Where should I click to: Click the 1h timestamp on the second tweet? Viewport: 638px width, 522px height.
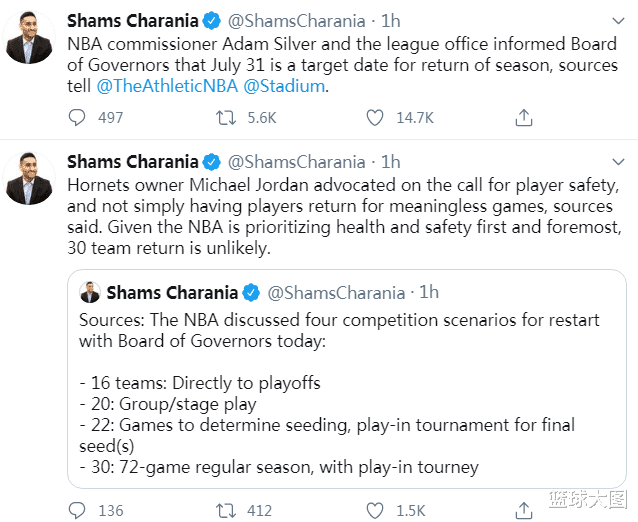pyautogui.click(x=391, y=161)
